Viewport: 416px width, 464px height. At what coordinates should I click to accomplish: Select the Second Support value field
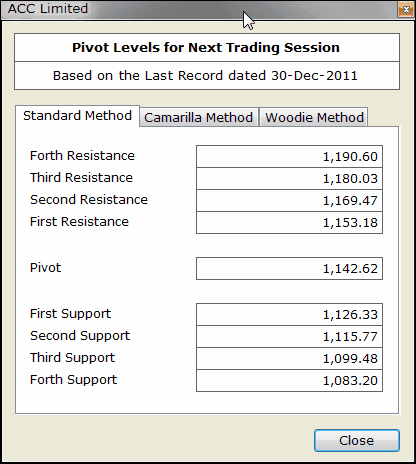[289, 336]
